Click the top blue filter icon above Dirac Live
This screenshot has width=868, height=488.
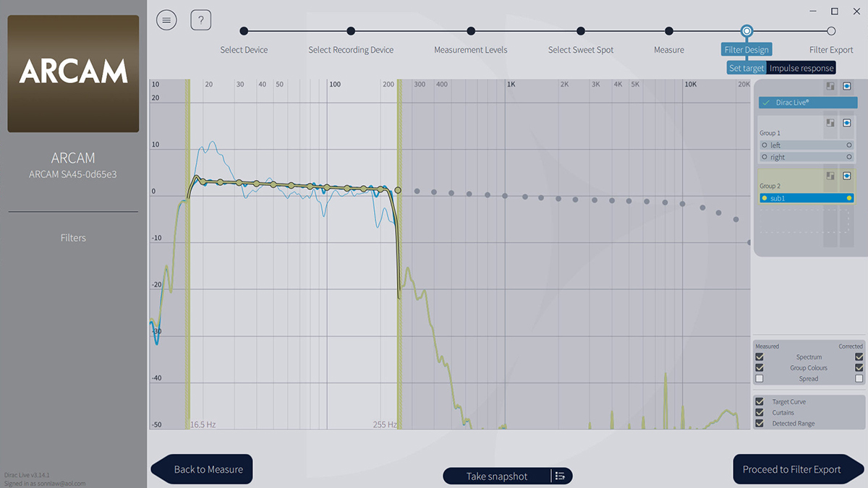point(846,86)
